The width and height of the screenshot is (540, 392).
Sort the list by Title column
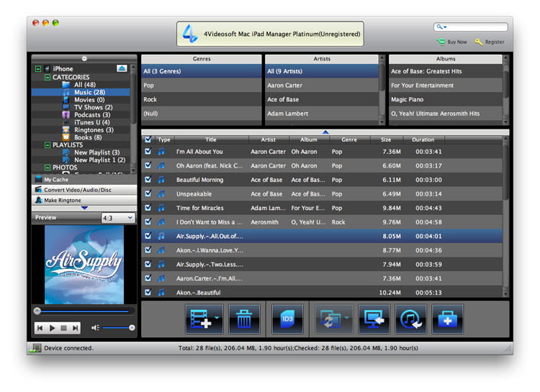coord(212,140)
